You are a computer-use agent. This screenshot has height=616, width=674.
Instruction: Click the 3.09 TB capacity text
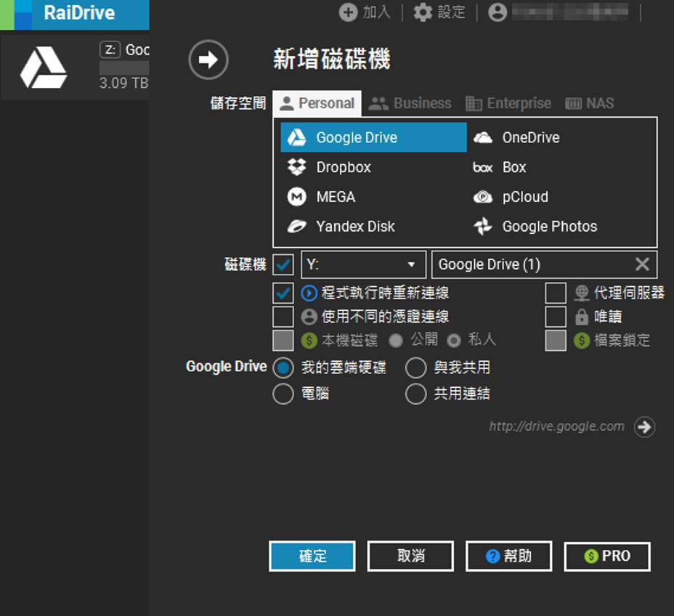[x=123, y=83]
